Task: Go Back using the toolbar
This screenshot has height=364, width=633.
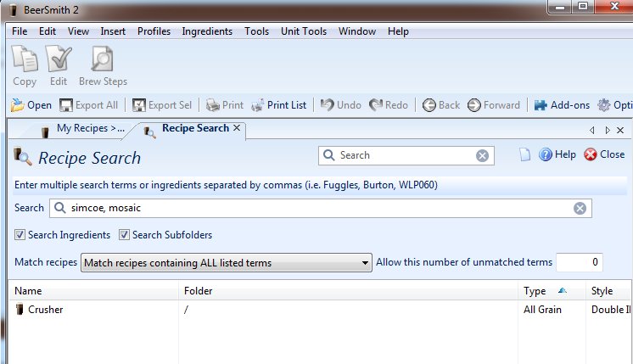Action: [x=441, y=105]
